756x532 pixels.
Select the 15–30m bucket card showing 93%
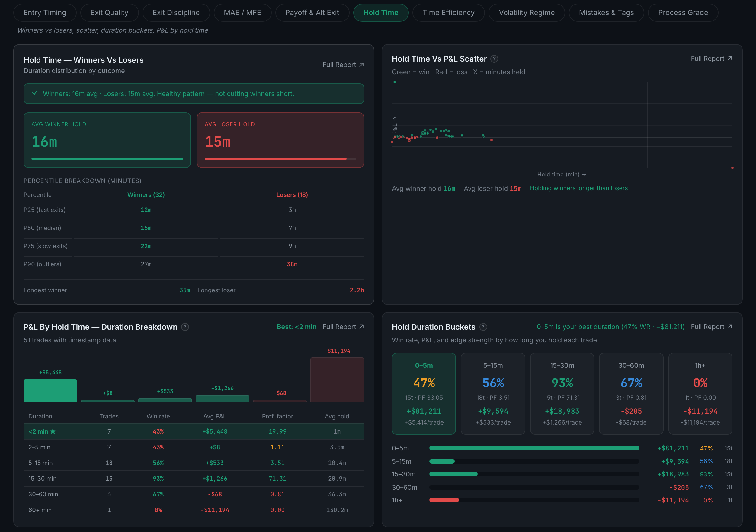tap(562, 394)
